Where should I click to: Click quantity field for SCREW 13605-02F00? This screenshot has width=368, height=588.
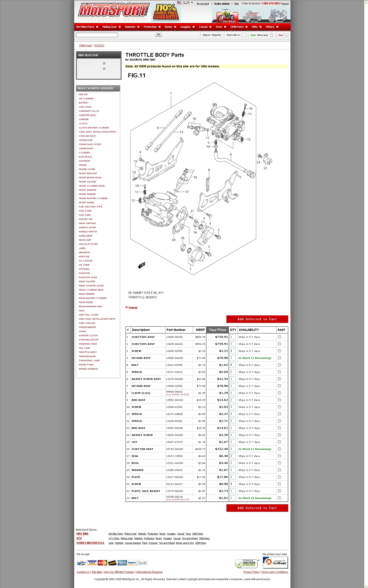pos(233,351)
